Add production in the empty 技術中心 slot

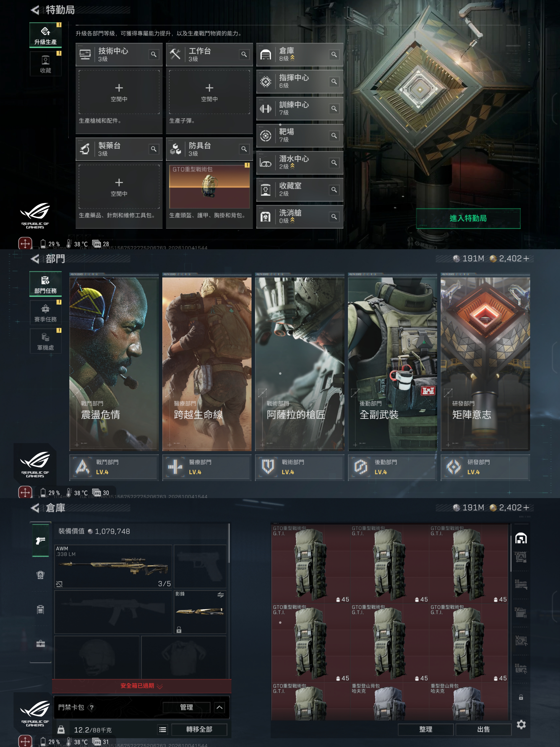[x=119, y=92]
